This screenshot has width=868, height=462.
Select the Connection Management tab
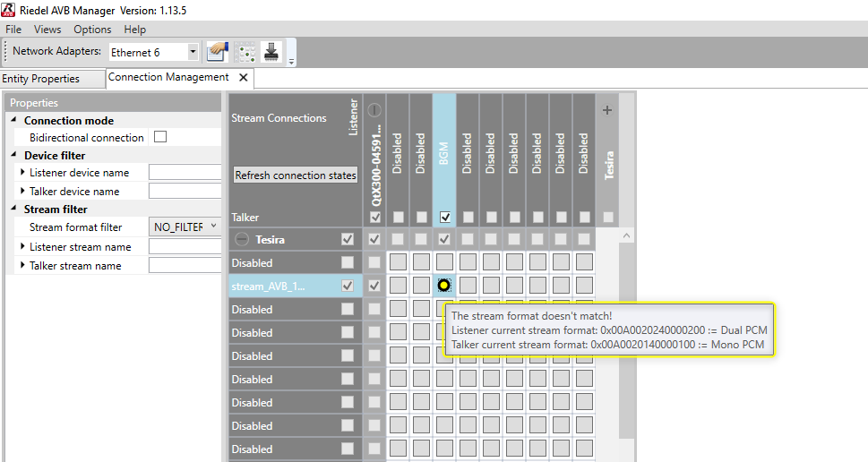(168, 77)
